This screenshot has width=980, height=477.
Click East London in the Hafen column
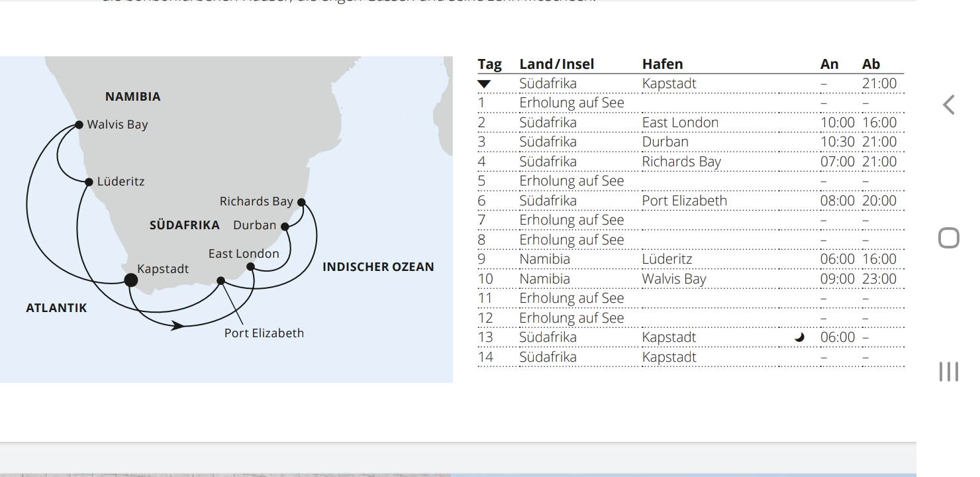coord(680,123)
